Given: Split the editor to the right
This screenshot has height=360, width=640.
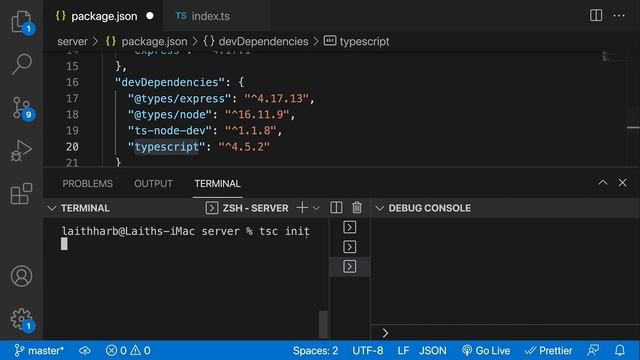Looking at the screenshot, I should [x=596, y=16].
